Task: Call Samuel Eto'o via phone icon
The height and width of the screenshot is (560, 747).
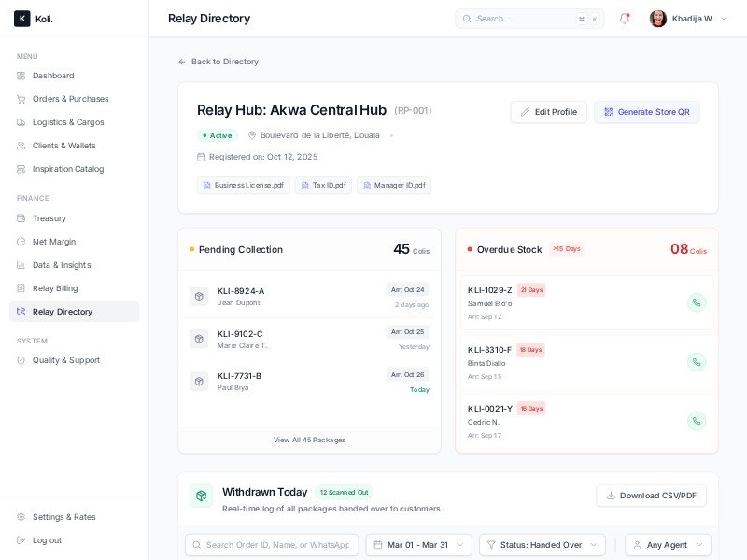Action: click(697, 302)
